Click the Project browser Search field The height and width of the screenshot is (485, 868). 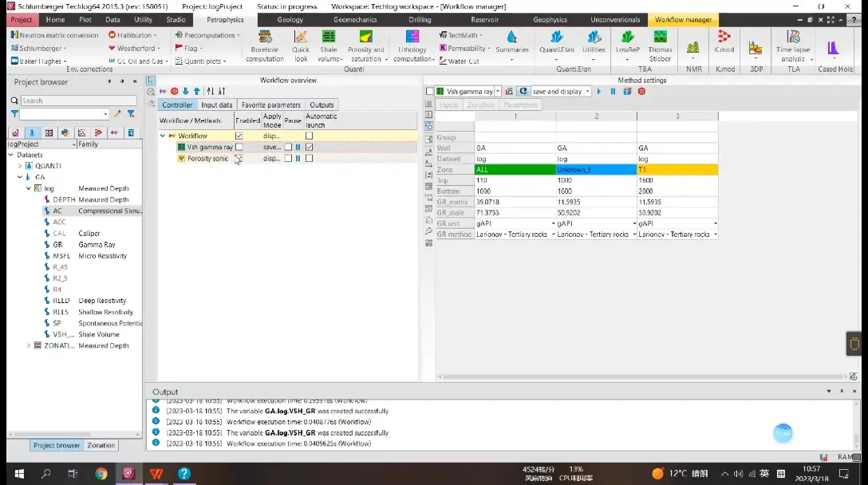click(x=79, y=101)
